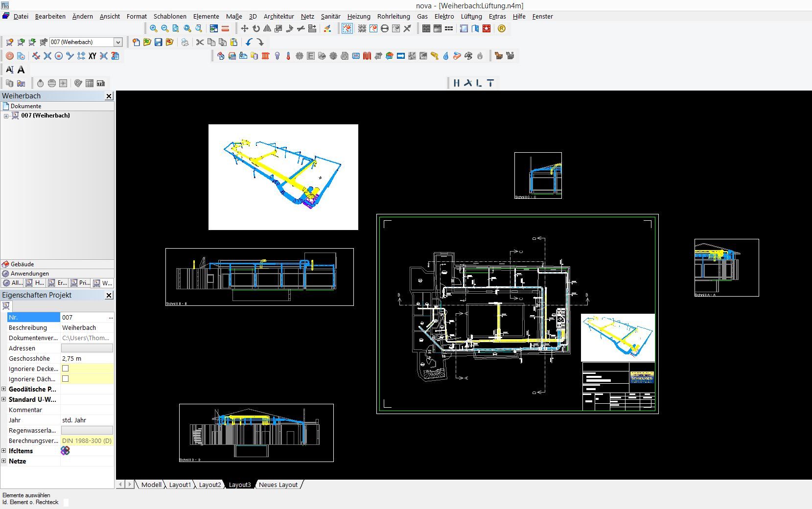Expand the IfcItems property group
This screenshot has height=509, width=812.
pos(4,451)
